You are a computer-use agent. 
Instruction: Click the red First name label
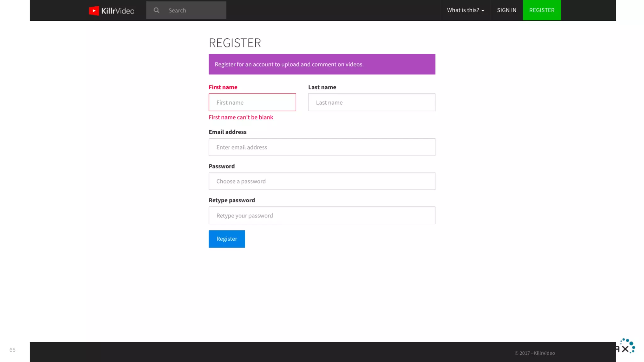point(223,87)
